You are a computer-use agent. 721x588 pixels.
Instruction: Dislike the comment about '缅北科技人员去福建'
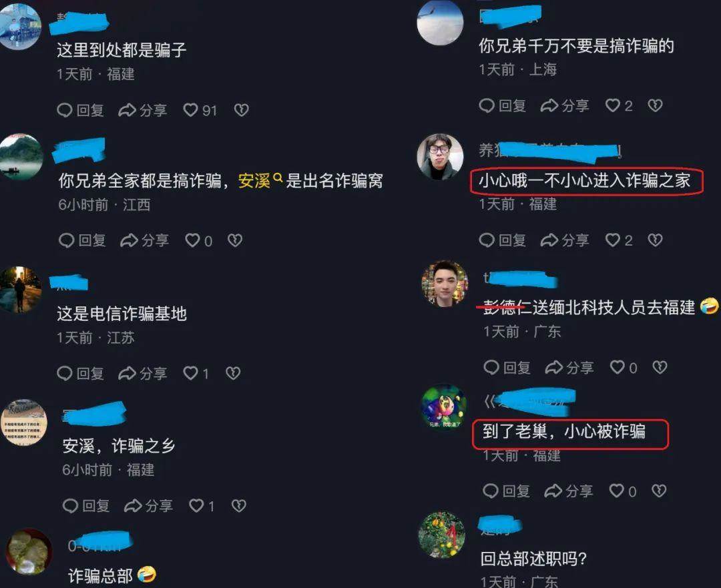pyautogui.click(x=660, y=367)
